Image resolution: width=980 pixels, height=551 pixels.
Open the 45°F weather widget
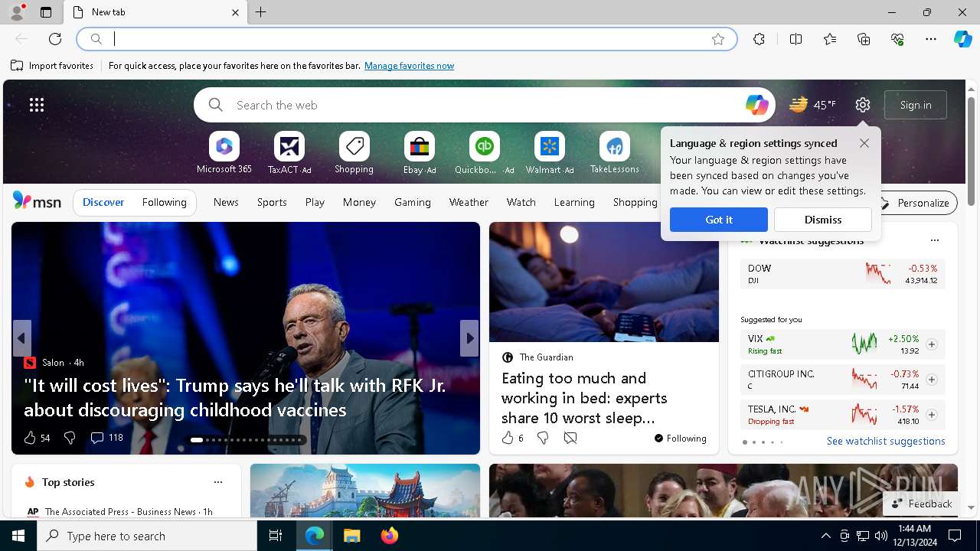(813, 105)
